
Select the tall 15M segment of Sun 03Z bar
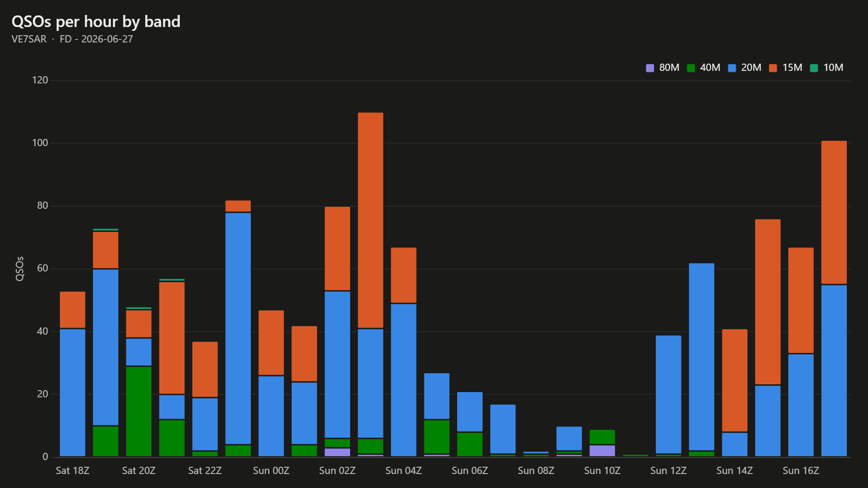[371, 220]
